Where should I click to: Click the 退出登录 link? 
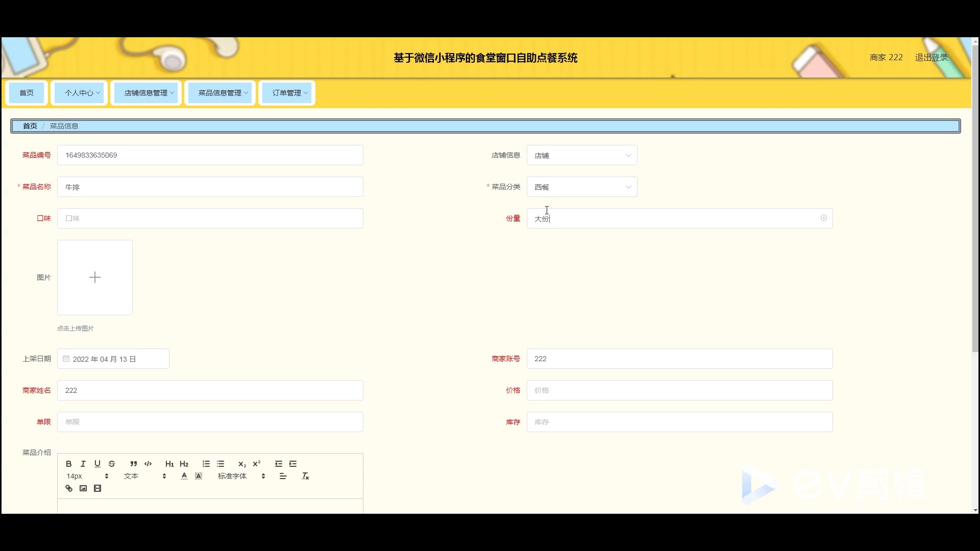(x=931, y=58)
